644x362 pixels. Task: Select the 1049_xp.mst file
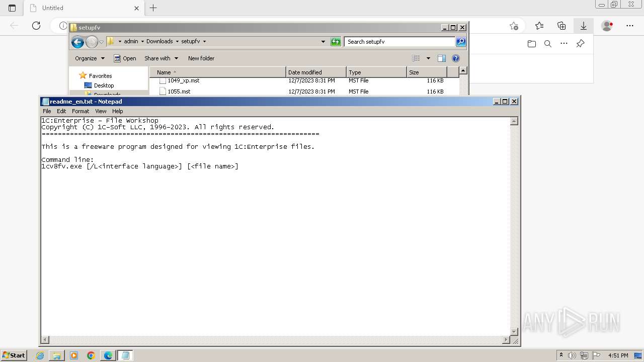(x=184, y=80)
